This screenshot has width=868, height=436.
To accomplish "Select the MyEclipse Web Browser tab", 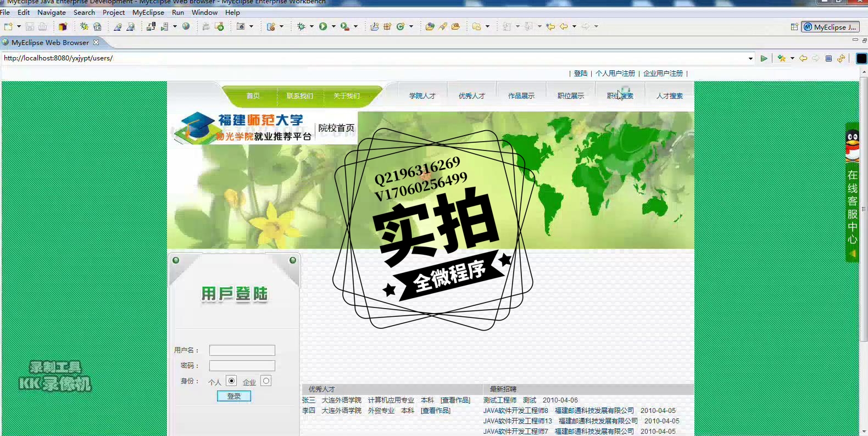I will coord(50,42).
